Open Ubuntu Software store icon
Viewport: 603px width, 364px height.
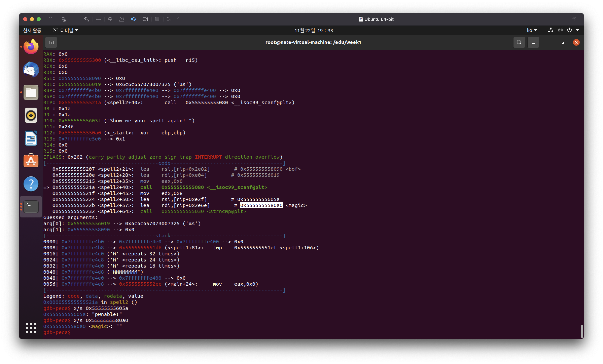pyautogui.click(x=31, y=161)
